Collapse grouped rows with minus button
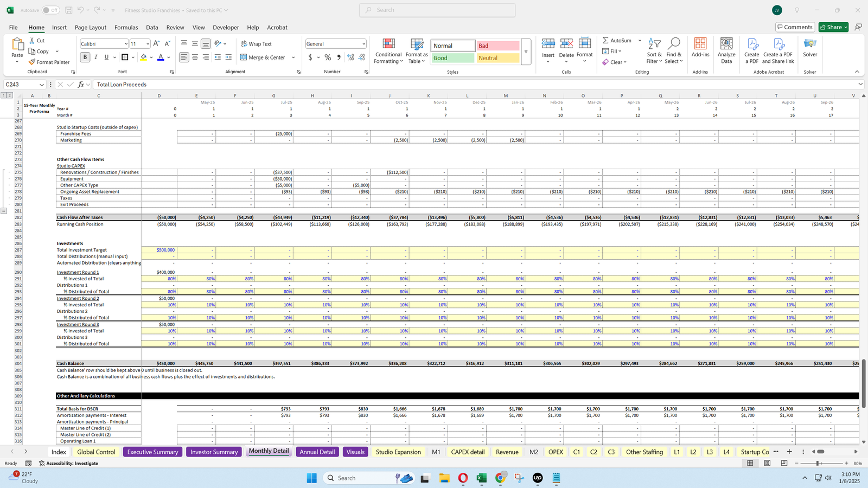The height and width of the screenshot is (488, 868). click(x=4, y=211)
